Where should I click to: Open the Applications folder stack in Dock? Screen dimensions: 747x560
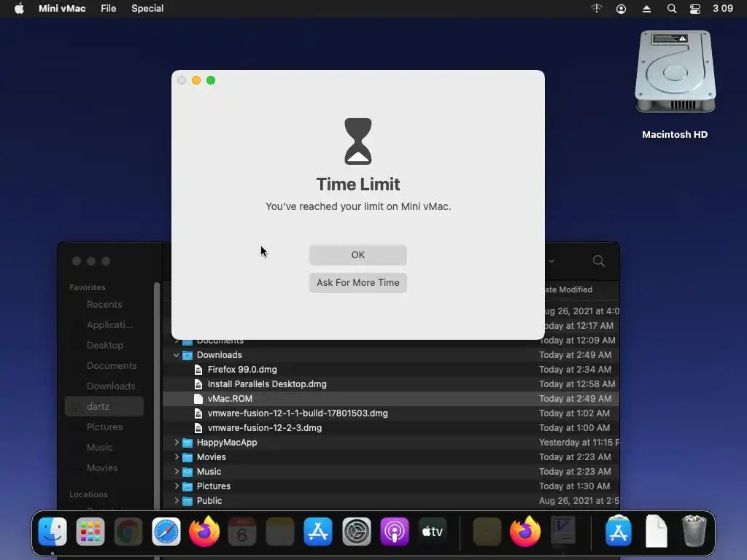[619, 531]
